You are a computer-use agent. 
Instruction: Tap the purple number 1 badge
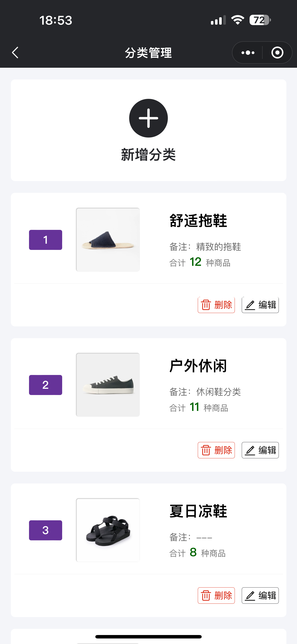[x=46, y=240]
